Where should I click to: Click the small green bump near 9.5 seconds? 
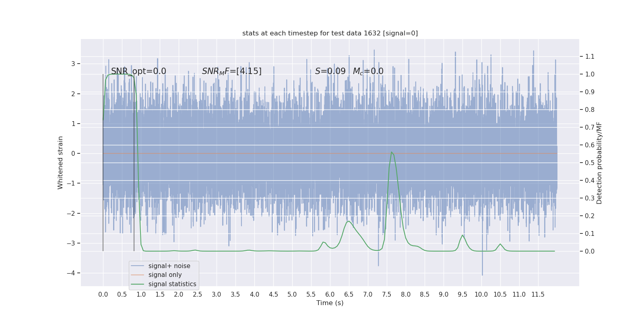pyautogui.click(x=462, y=236)
